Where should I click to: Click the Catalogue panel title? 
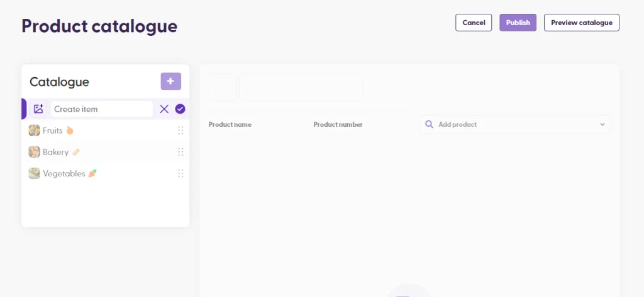tap(60, 82)
